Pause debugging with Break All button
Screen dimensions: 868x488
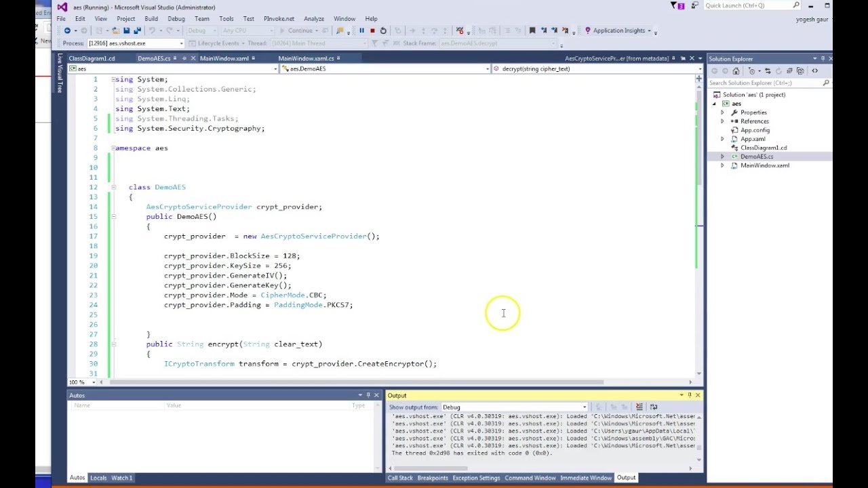(361, 30)
